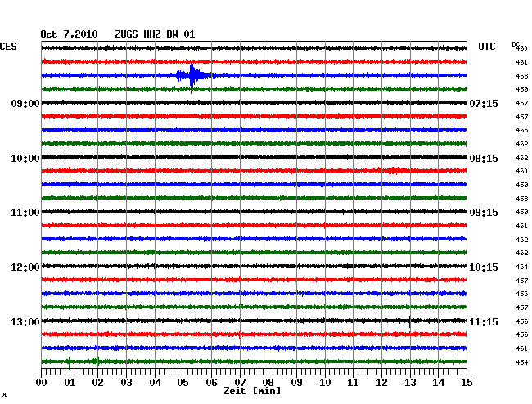Click minute tick label "05" on time axis
The image size is (532, 404).
tap(183, 383)
